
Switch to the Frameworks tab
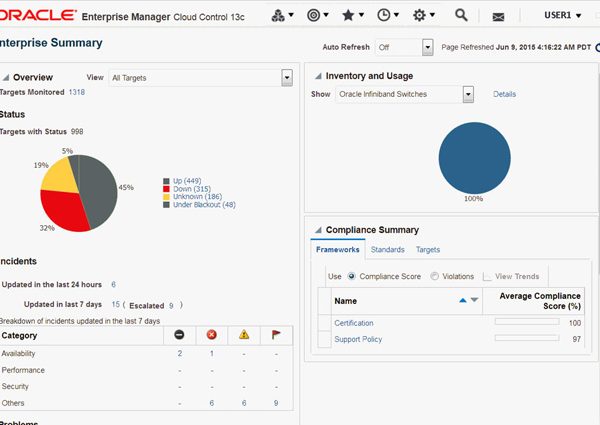click(338, 249)
